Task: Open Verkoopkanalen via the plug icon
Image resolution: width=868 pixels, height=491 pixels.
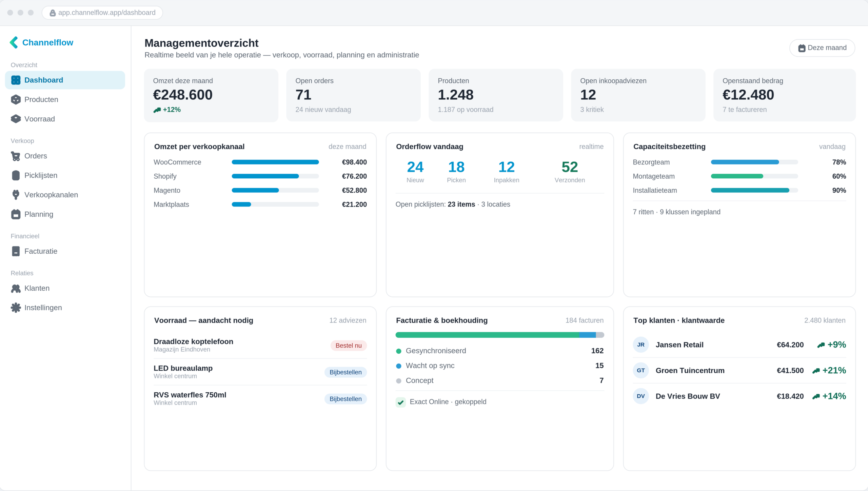Action: tap(16, 195)
